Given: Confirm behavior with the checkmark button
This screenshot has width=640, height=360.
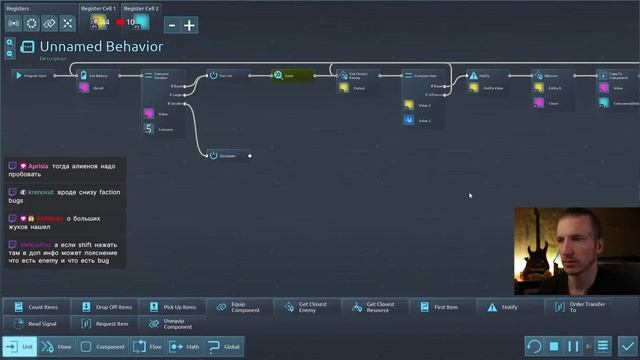Looking at the screenshot, I should [x=628, y=347].
